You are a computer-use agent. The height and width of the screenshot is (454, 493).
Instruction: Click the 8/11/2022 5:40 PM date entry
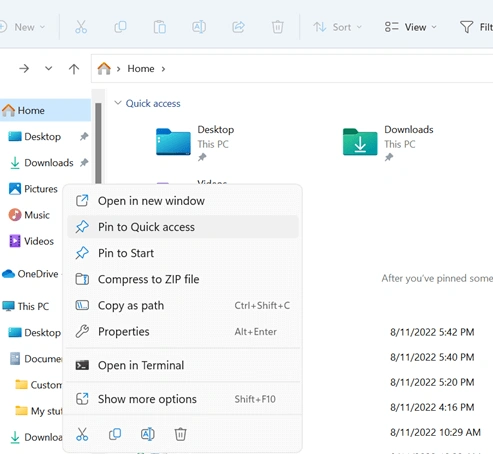click(432, 357)
